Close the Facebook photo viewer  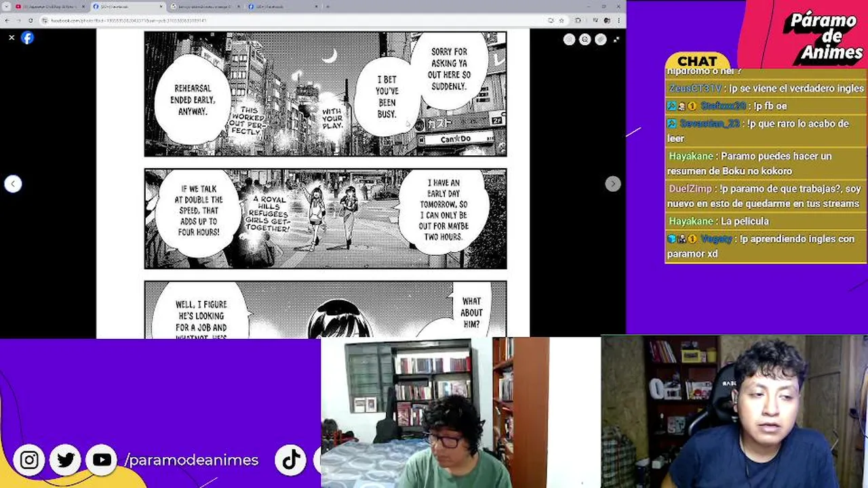point(12,38)
